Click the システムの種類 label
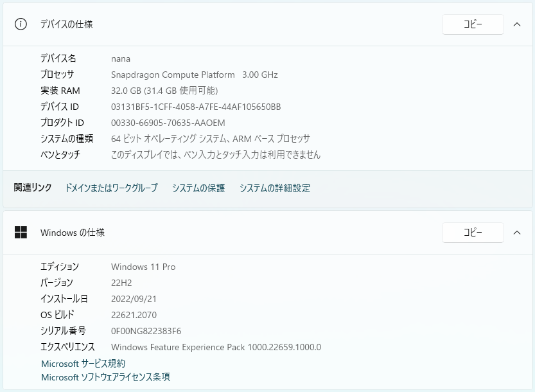The image size is (535, 392). (x=67, y=139)
